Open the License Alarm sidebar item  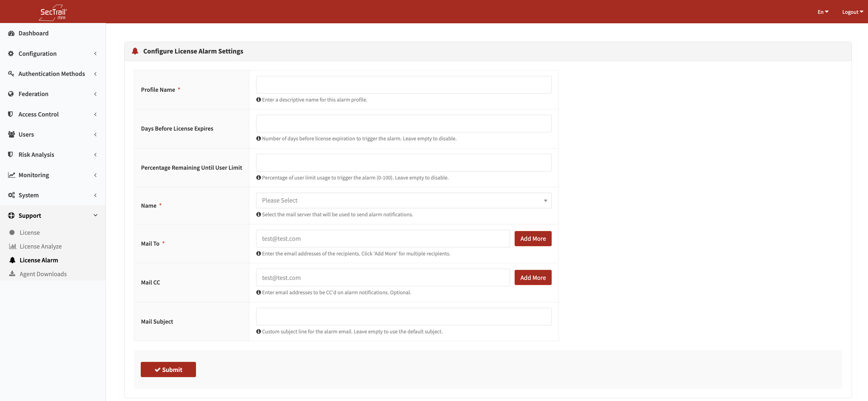click(x=39, y=260)
